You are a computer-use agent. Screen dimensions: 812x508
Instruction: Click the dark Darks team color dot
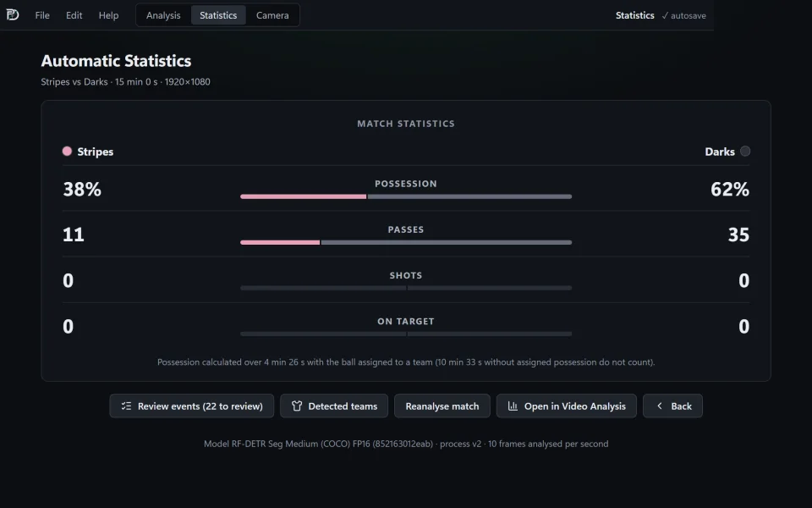tap(745, 152)
